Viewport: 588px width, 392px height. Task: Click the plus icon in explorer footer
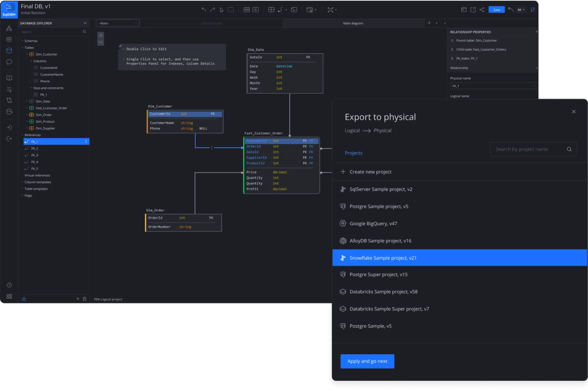click(78, 299)
